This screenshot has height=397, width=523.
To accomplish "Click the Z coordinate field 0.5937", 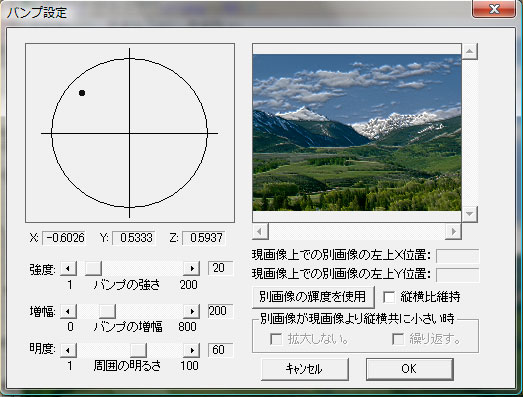I will [204, 238].
